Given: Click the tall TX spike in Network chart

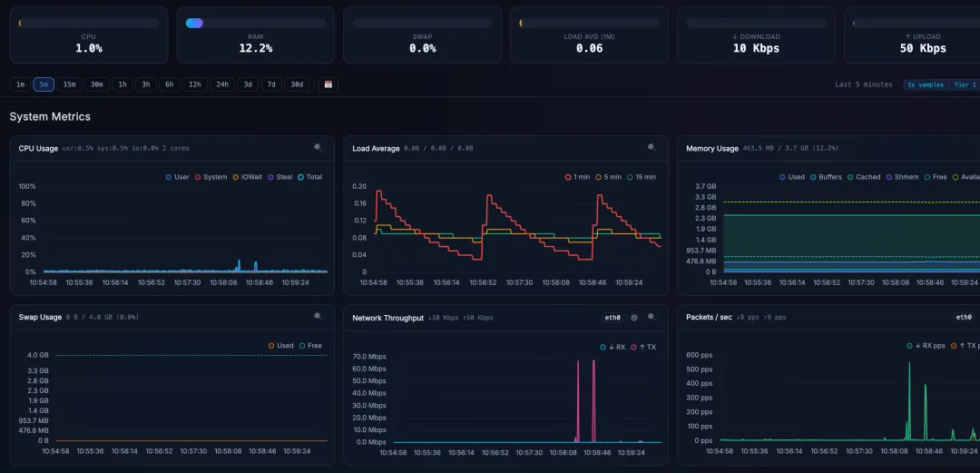Looking at the screenshot, I should click(593, 400).
